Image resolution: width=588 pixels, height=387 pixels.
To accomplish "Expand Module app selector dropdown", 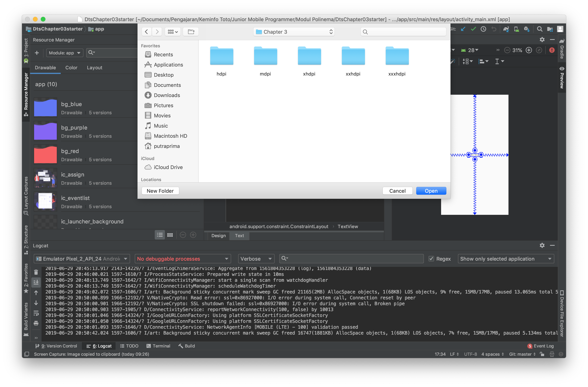I will [x=64, y=52].
